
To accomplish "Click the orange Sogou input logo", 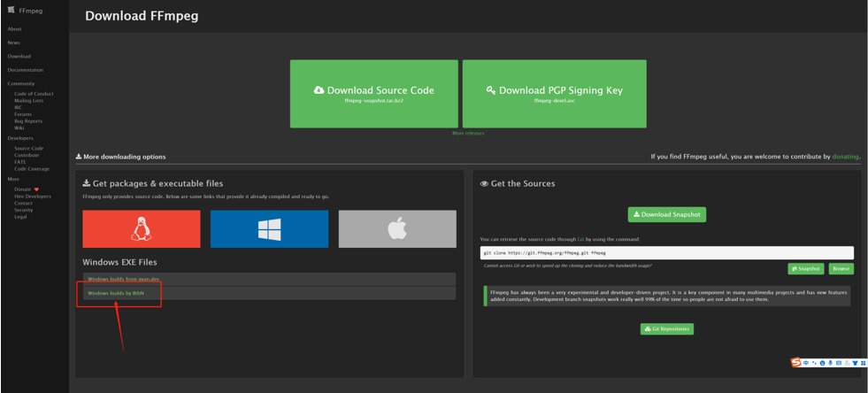I will coord(796,362).
